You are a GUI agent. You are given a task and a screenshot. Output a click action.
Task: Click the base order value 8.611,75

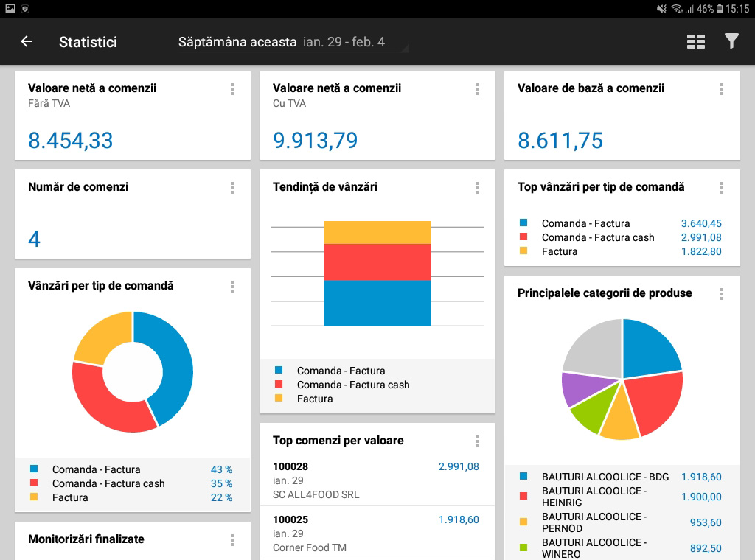[x=560, y=141]
